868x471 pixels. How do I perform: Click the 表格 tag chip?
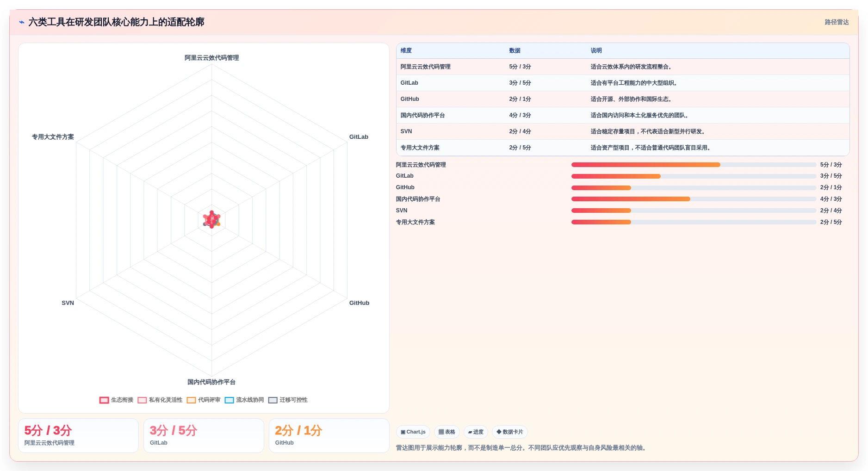click(447, 432)
